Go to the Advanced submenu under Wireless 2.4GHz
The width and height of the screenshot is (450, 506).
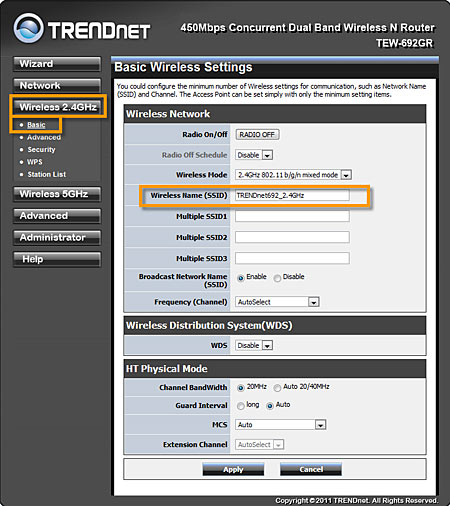pyautogui.click(x=44, y=137)
